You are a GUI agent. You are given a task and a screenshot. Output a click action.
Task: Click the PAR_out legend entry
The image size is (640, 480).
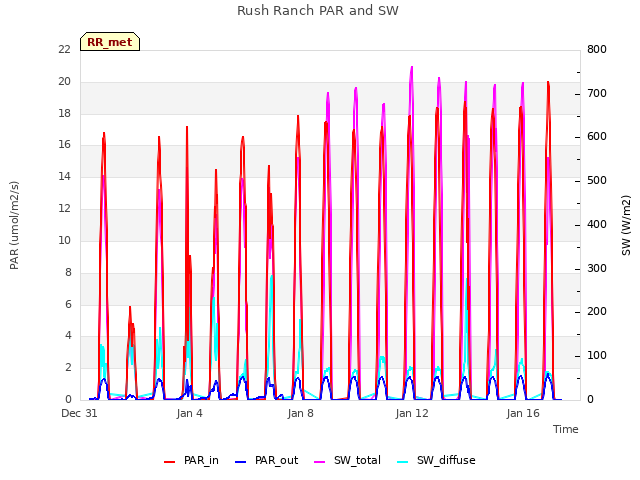click(267, 460)
